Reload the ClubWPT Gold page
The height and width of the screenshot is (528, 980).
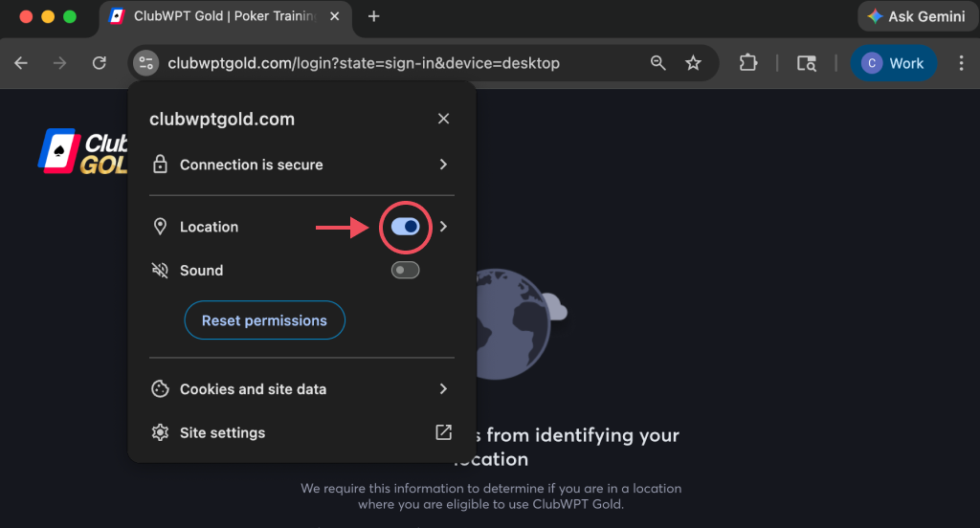pyautogui.click(x=99, y=63)
